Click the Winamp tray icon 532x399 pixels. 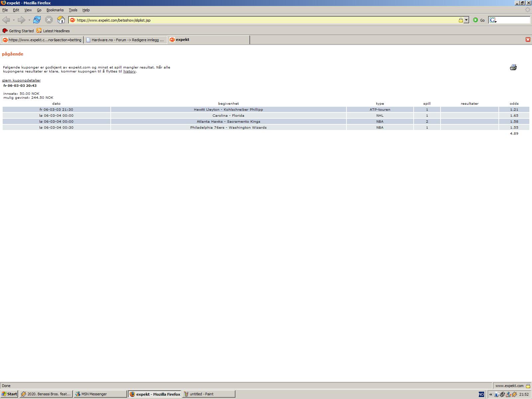tap(514, 394)
